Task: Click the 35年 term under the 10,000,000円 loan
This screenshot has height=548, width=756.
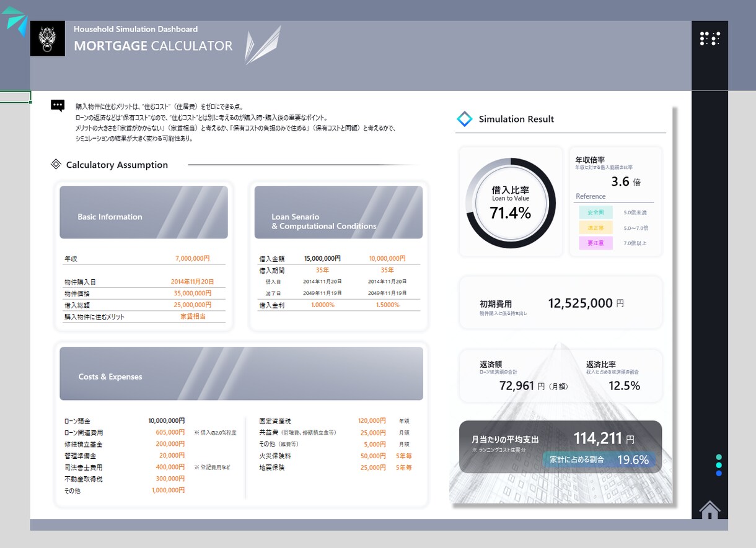Action: tap(387, 270)
